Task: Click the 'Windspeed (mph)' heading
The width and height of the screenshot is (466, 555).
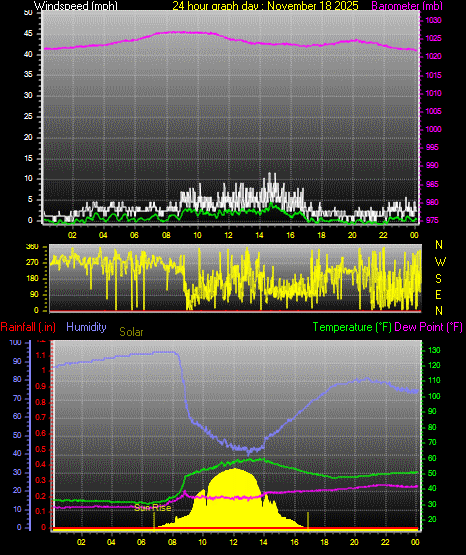Action: pos(75,6)
